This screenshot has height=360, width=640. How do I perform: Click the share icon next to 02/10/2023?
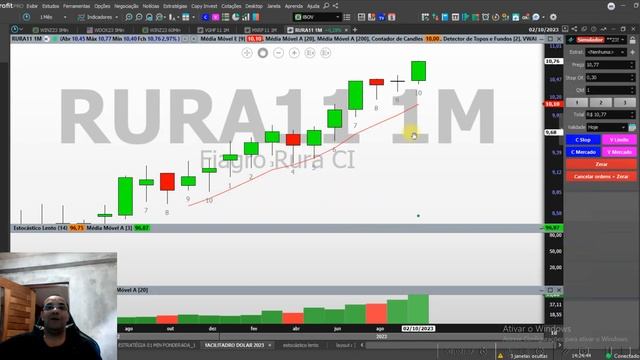[574, 29]
